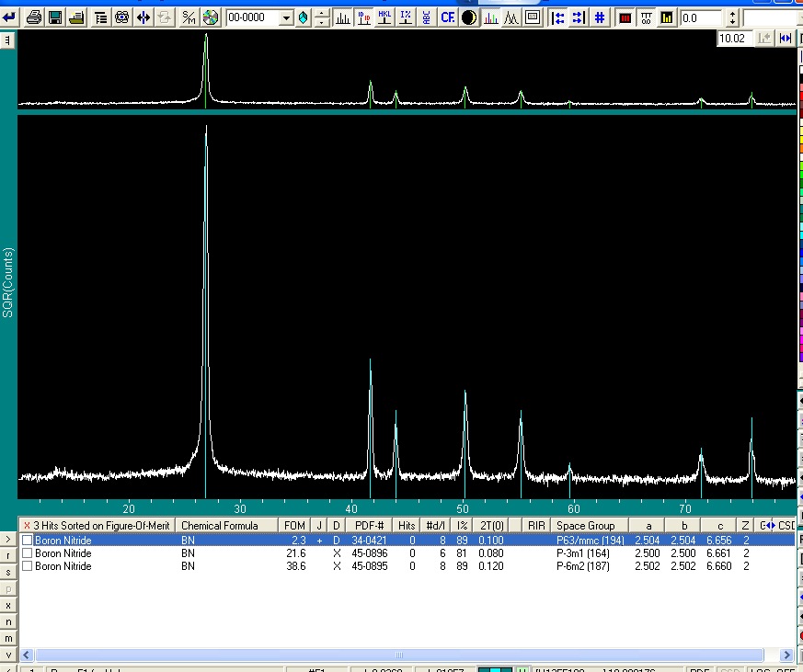Toggle the HKL index labels icon
This screenshot has width=803, height=672.
384,17
